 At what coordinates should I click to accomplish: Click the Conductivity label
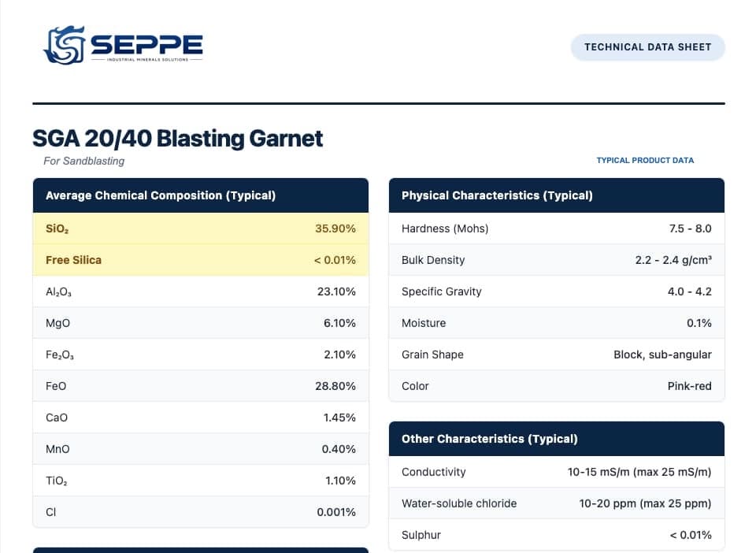tap(433, 472)
